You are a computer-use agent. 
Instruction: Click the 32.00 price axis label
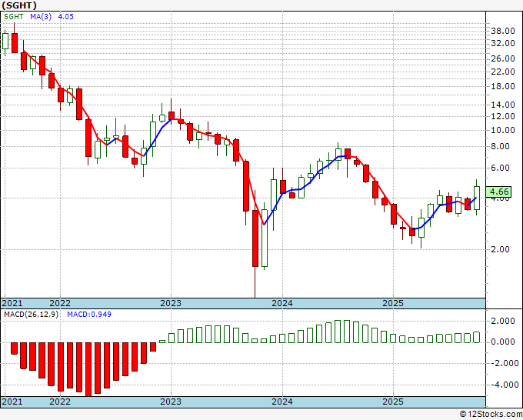[x=503, y=43]
